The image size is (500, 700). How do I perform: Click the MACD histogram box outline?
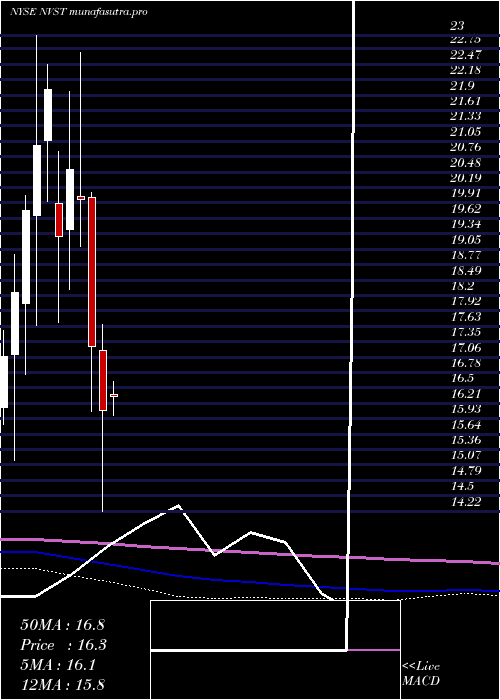click(x=275, y=650)
